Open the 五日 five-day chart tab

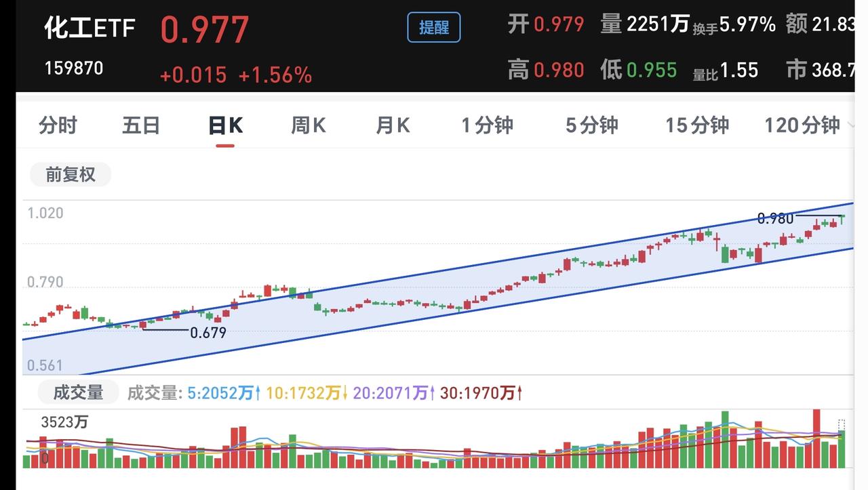click(x=141, y=125)
